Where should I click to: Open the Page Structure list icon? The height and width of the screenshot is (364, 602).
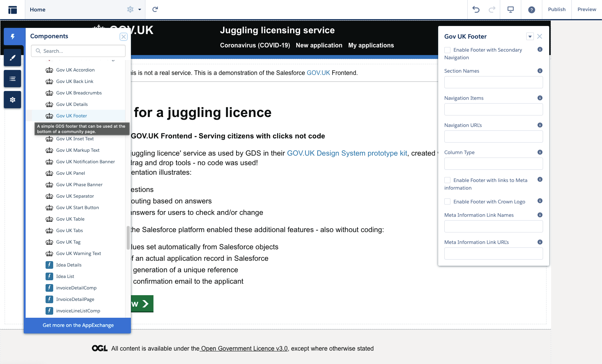13,79
